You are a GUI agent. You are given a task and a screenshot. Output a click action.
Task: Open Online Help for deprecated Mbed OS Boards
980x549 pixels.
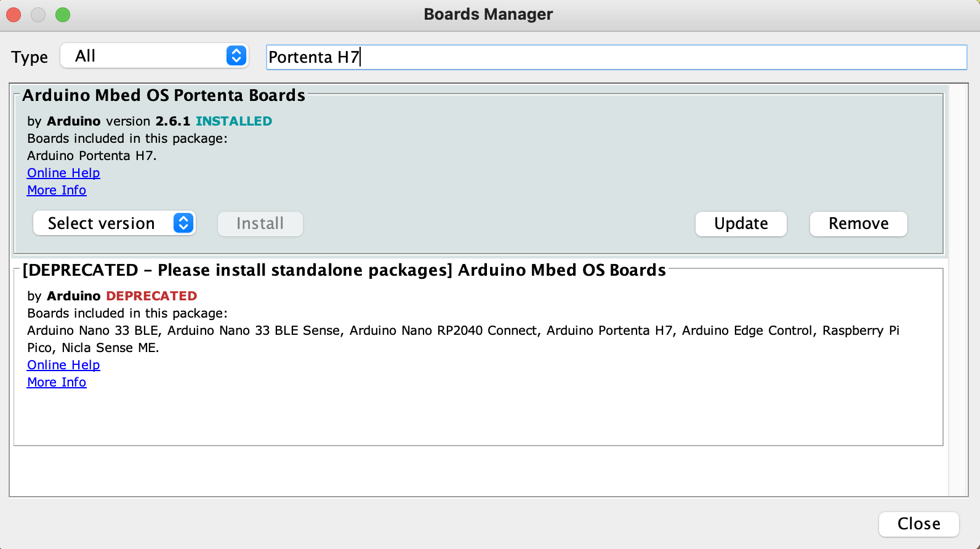(63, 365)
